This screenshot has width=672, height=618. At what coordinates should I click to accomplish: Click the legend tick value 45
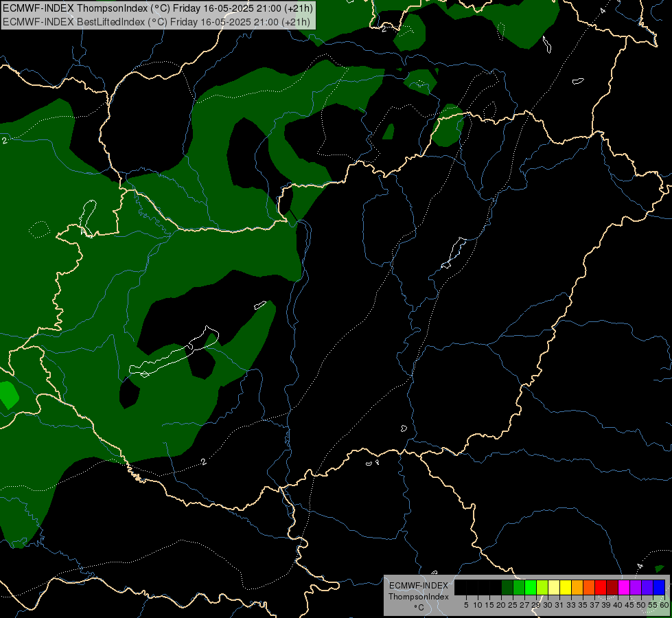click(630, 605)
